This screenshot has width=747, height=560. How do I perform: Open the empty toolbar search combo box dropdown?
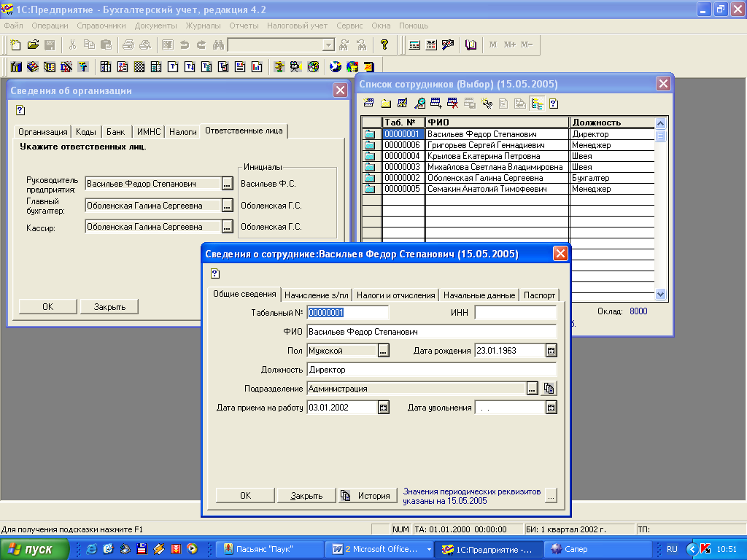[x=328, y=44]
